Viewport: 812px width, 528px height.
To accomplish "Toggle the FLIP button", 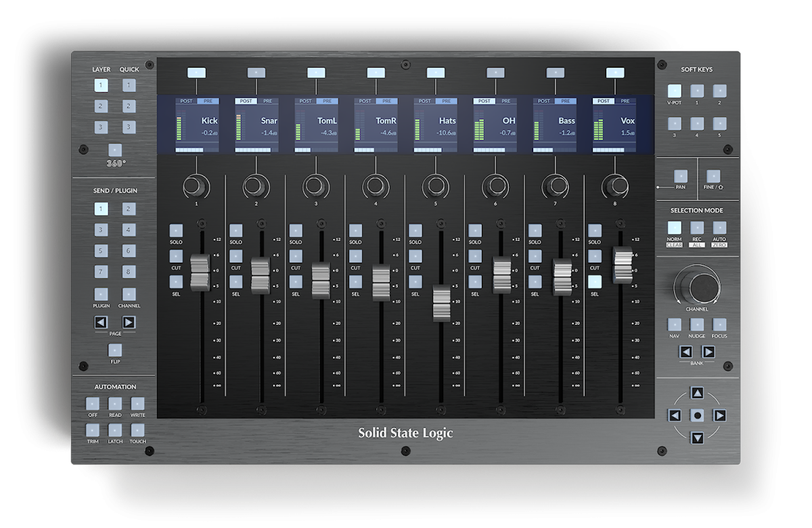I will point(115,350).
